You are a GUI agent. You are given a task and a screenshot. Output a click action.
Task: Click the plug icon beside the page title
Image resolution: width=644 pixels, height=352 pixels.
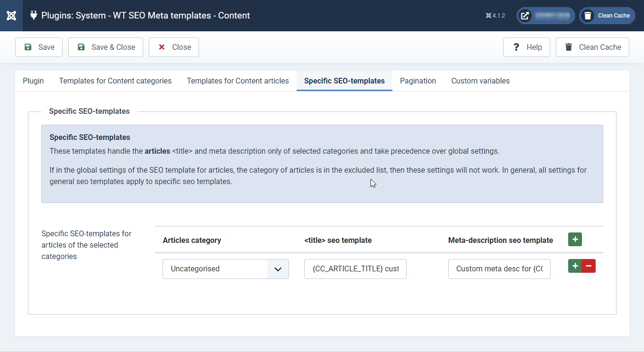pos(34,15)
